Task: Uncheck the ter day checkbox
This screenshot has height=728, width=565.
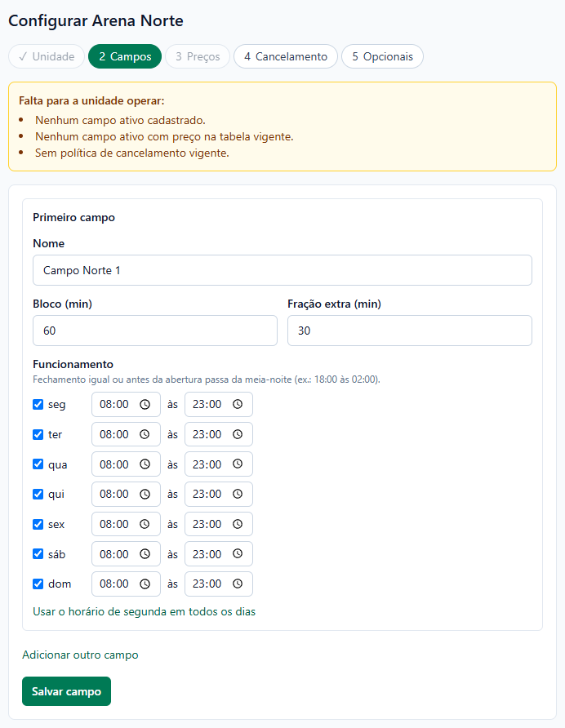Action: click(38, 434)
